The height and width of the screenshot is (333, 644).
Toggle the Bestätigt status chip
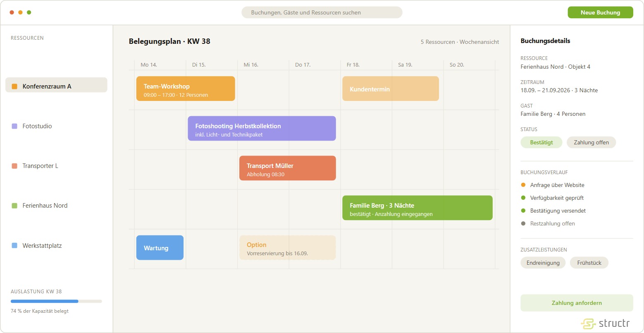point(541,142)
